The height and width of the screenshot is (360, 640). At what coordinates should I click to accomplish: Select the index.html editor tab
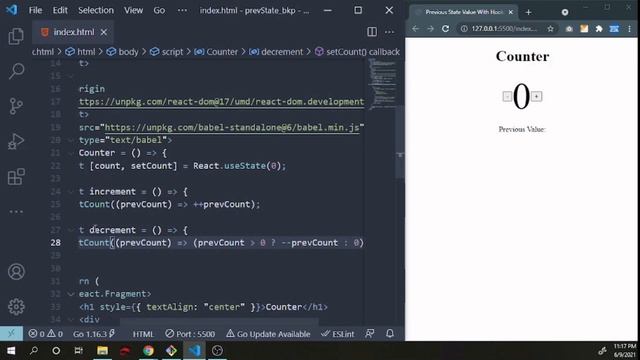[x=73, y=32]
